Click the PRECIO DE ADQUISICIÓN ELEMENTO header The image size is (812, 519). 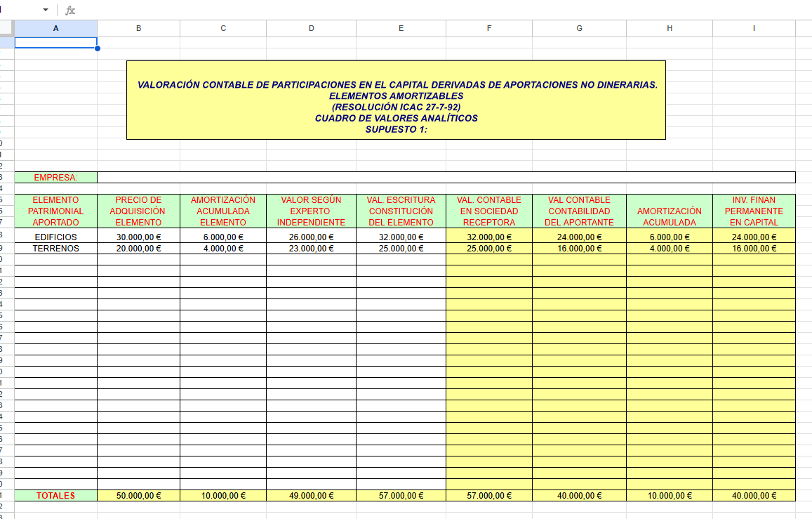point(138,211)
